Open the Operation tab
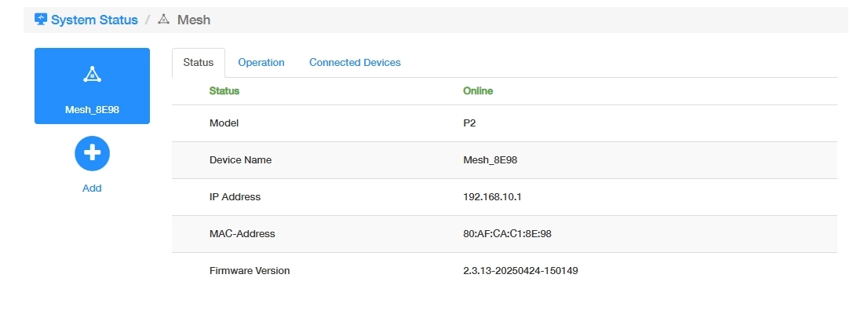This screenshot has height=322, width=868. click(261, 63)
